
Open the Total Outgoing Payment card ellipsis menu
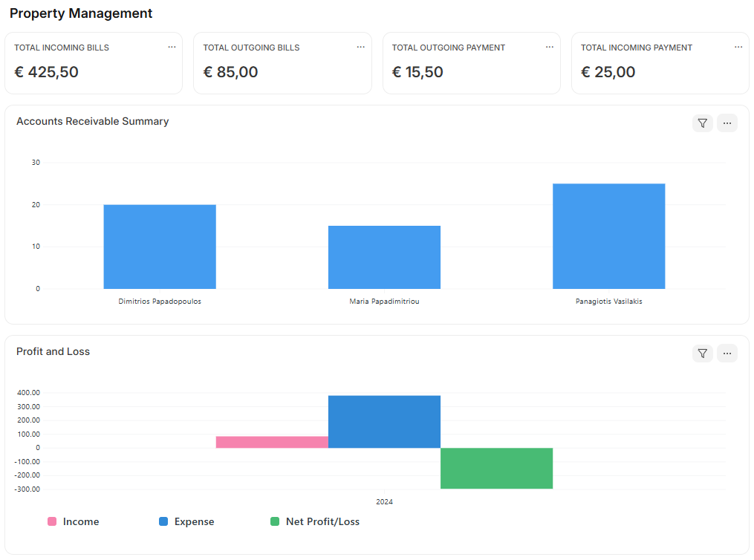550,47
